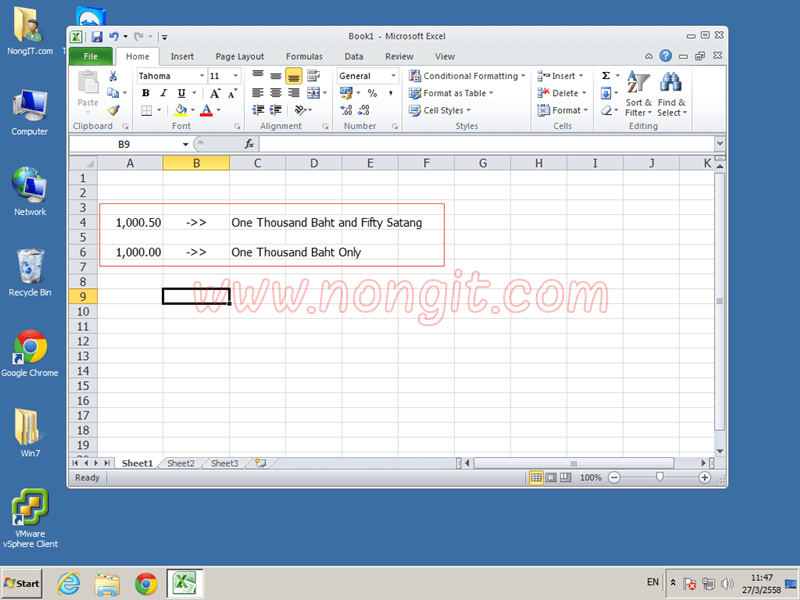
Task: Expand the General number format dropdown
Action: tap(393, 76)
